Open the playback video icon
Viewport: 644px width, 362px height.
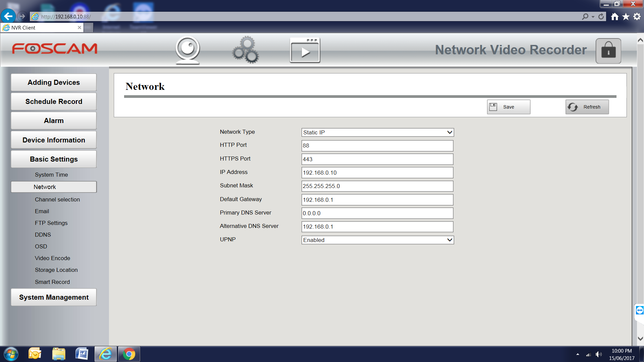305,51
